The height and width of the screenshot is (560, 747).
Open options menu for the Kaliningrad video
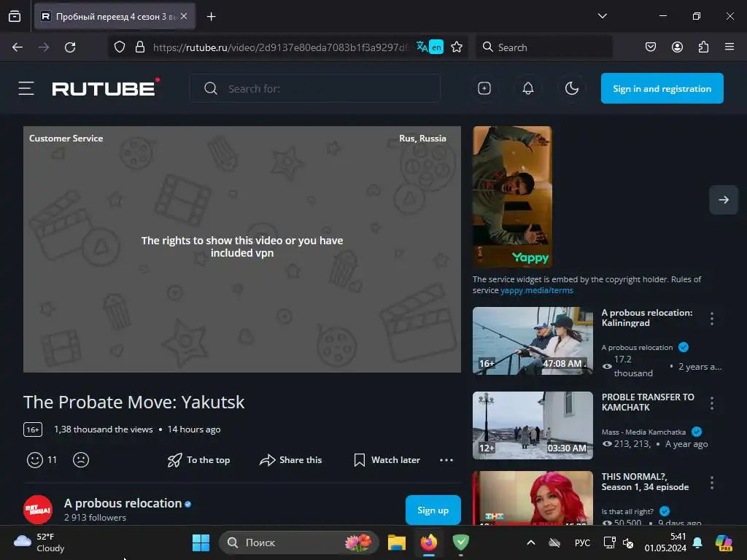pos(712,319)
